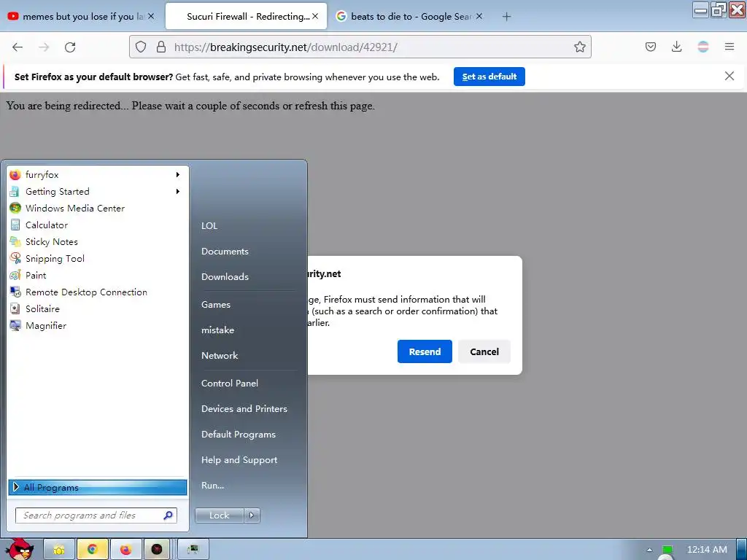The height and width of the screenshot is (560, 747).
Task: Expand All Programs list
Action: [x=98, y=487]
